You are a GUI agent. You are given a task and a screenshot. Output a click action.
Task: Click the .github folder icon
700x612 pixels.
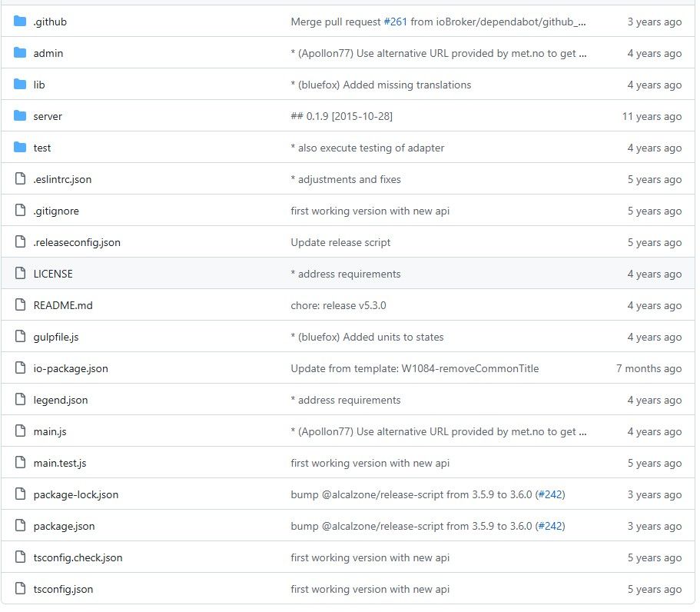click(20, 21)
